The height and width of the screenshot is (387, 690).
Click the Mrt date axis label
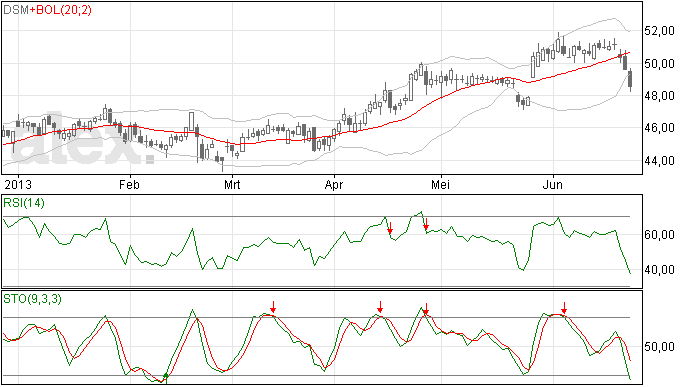point(232,184)
